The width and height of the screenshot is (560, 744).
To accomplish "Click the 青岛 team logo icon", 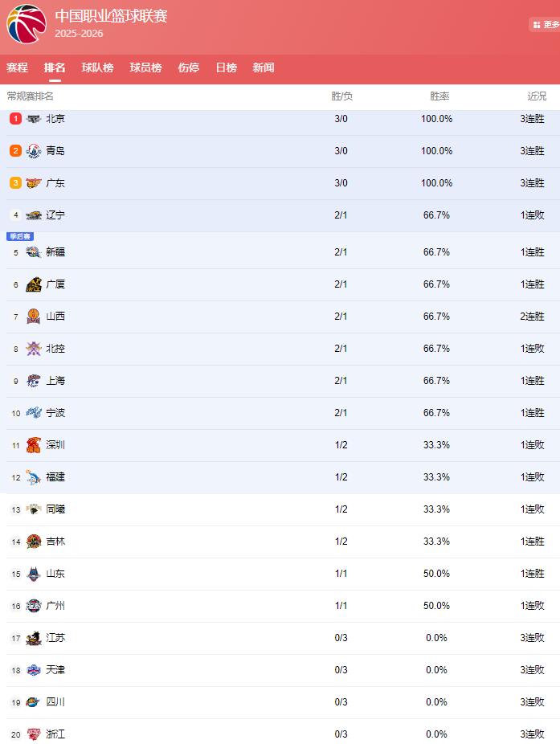I will pyautogui.click(x=33, y=151).
